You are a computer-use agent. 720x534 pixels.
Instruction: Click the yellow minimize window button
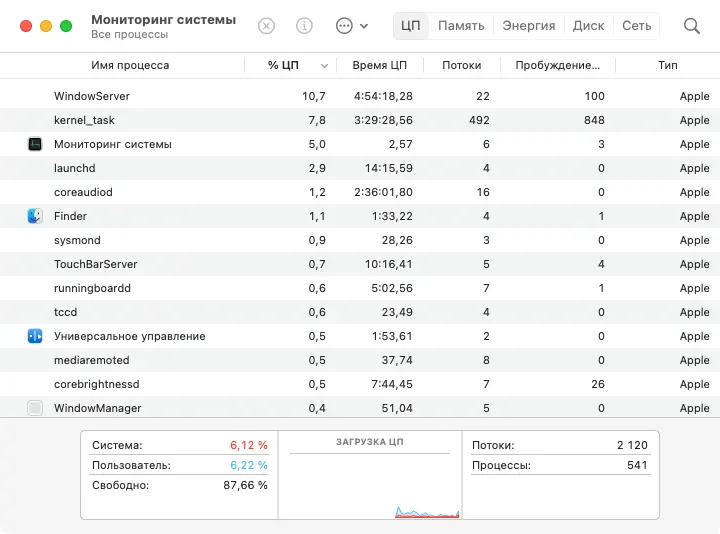[46, 26]
